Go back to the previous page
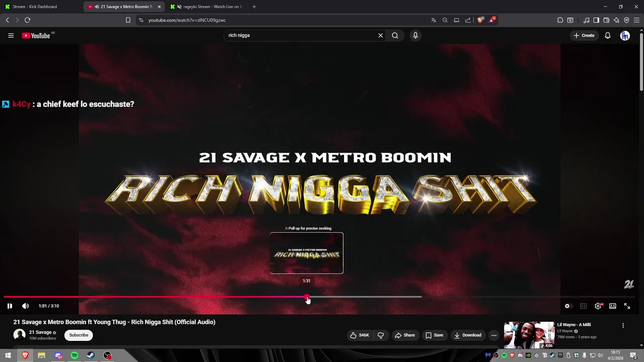This screenshot has height=362, width=644. tap(7, 20)
